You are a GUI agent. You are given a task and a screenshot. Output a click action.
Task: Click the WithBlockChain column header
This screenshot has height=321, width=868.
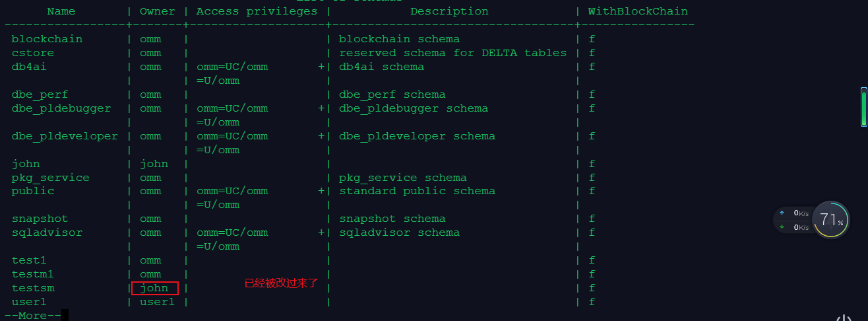[x=638, y=11]
